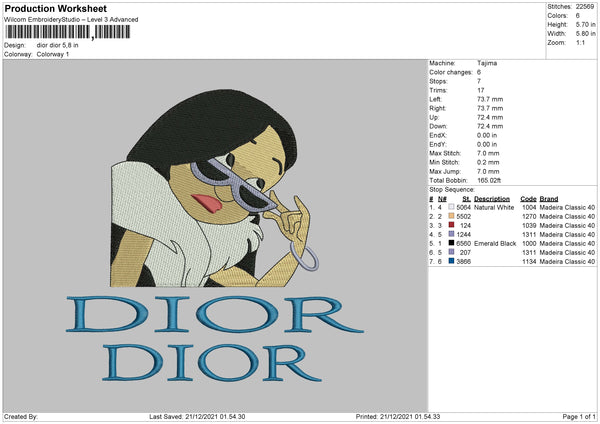Click stitch count '5064' in row 1
The width and height of the screenshot is (600, 424).
tap(463, 207)
